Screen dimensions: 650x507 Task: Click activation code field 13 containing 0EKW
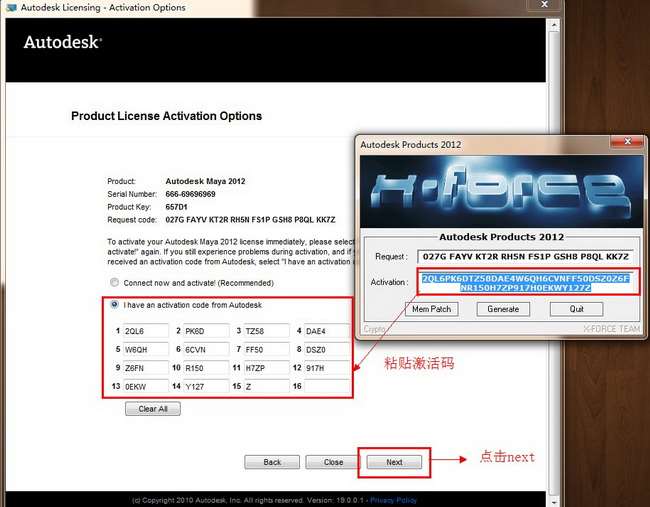pos(146,386)
